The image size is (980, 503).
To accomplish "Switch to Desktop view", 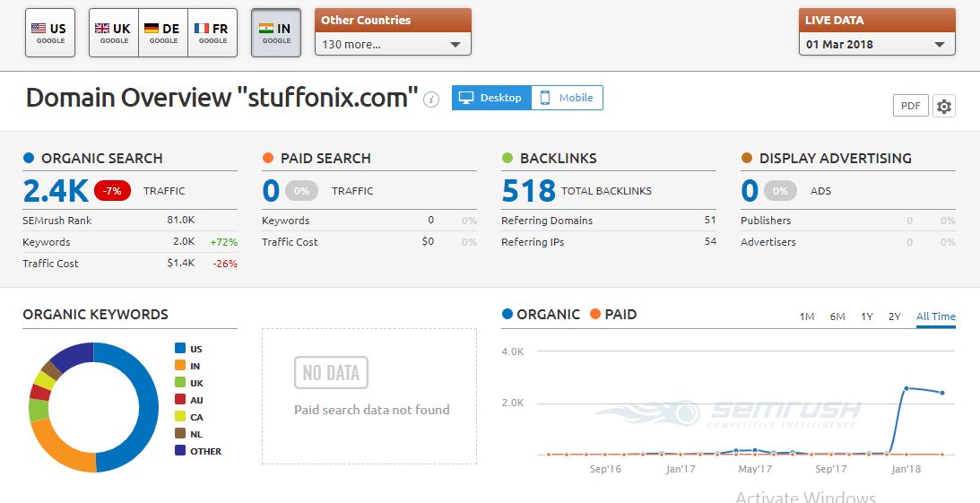I will (x=491, y=98).
